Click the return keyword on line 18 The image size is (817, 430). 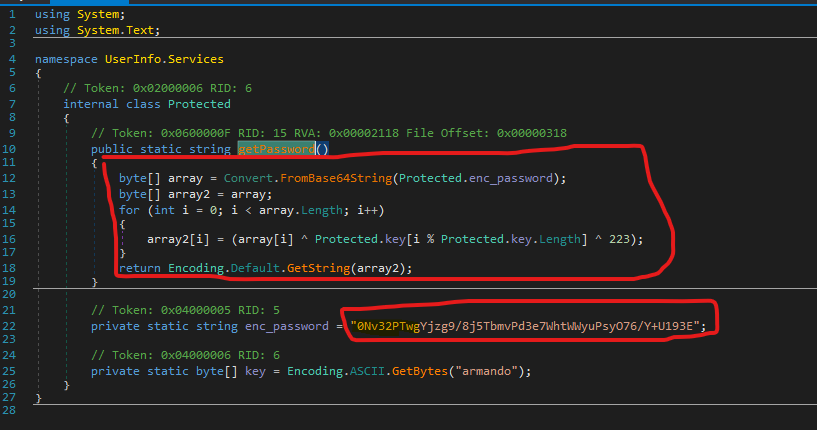pos(140,268)
